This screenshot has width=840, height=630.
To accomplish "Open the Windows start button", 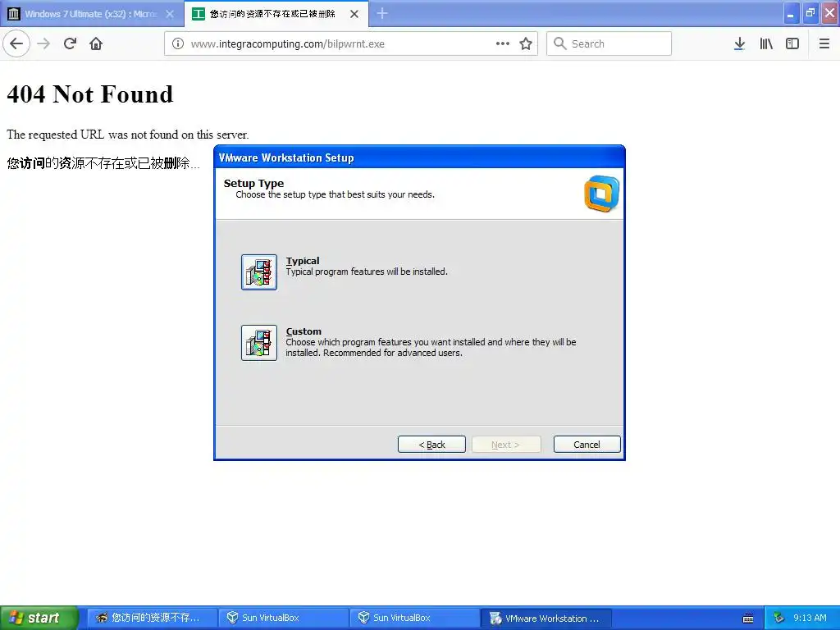I will point(39,619).
